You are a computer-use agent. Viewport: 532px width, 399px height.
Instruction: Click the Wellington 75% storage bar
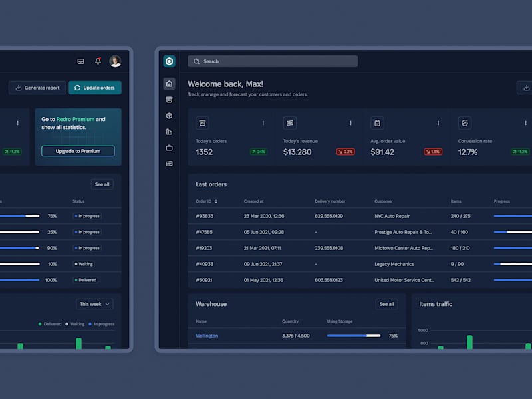coord(354,336)
